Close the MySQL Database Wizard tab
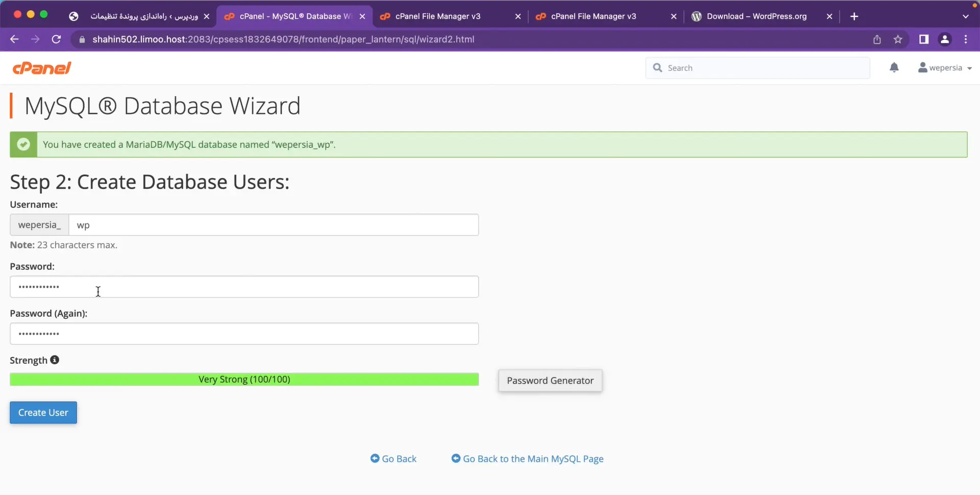The height and width of the screenshot is (495, 980). (362, 16)
